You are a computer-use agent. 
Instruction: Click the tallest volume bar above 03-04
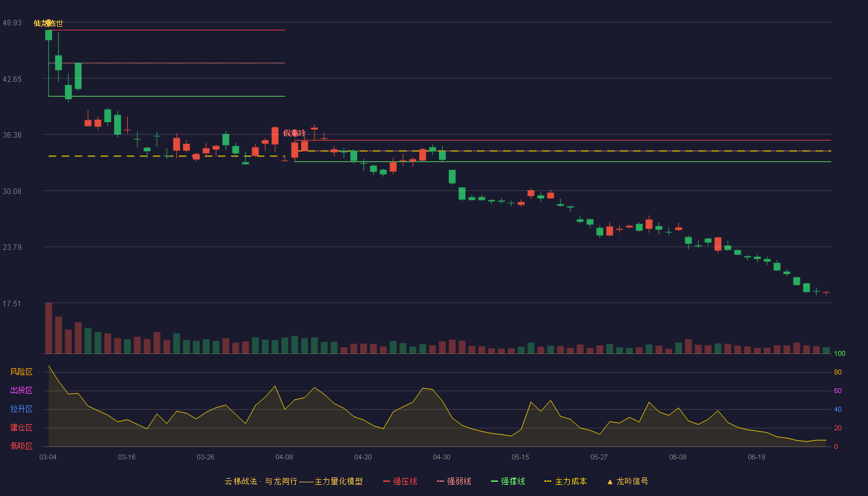[x=48, y=328]
